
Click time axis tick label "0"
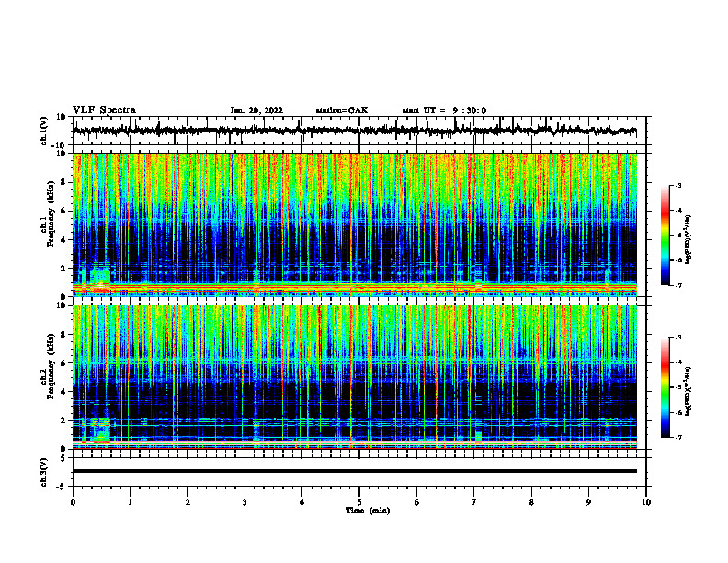point(73,502)
